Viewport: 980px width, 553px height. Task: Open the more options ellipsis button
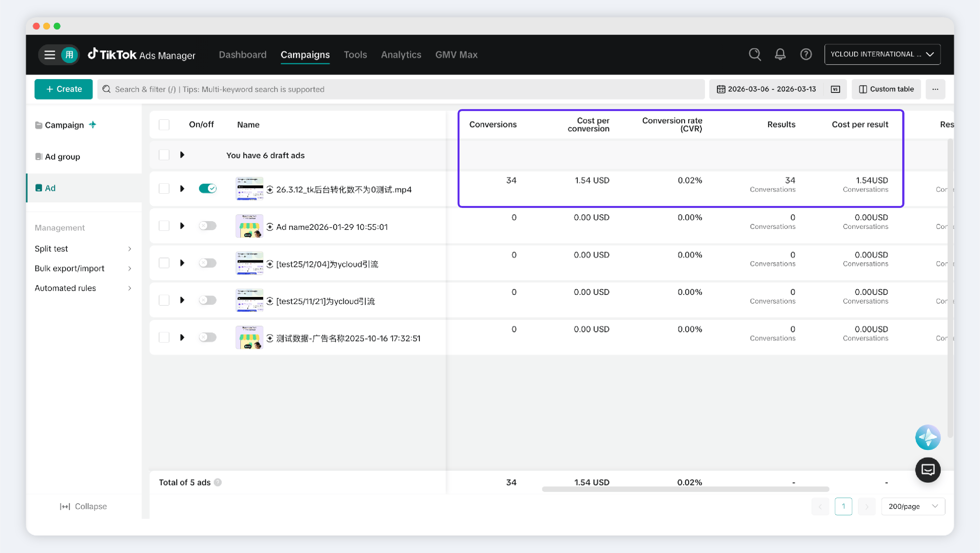pos(935,89)
